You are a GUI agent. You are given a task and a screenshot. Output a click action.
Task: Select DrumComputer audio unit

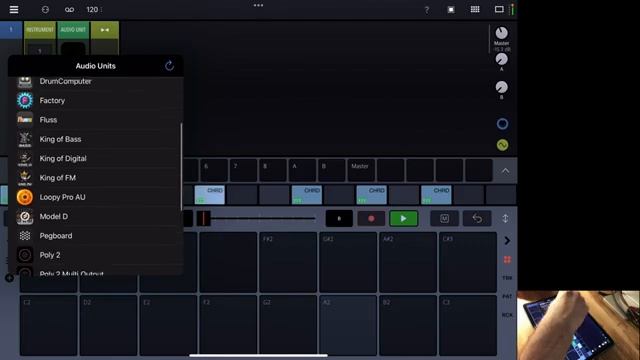tap(95, 81)
